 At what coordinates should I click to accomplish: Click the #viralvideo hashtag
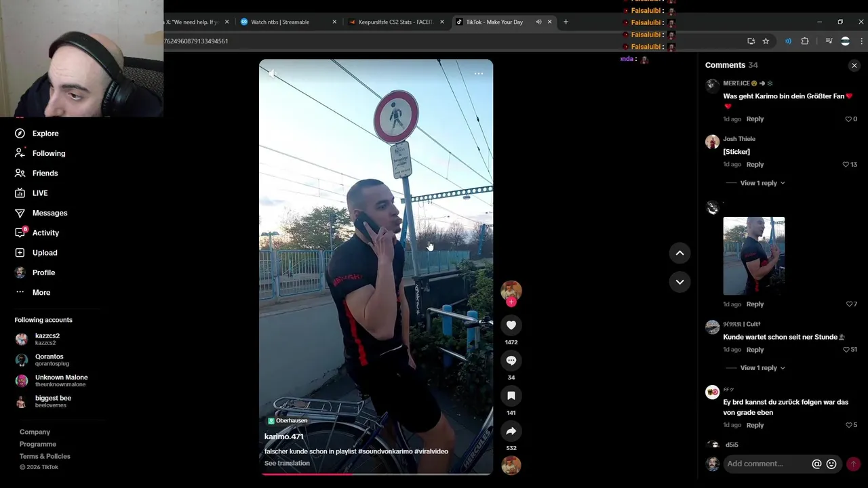click(431, 451)
